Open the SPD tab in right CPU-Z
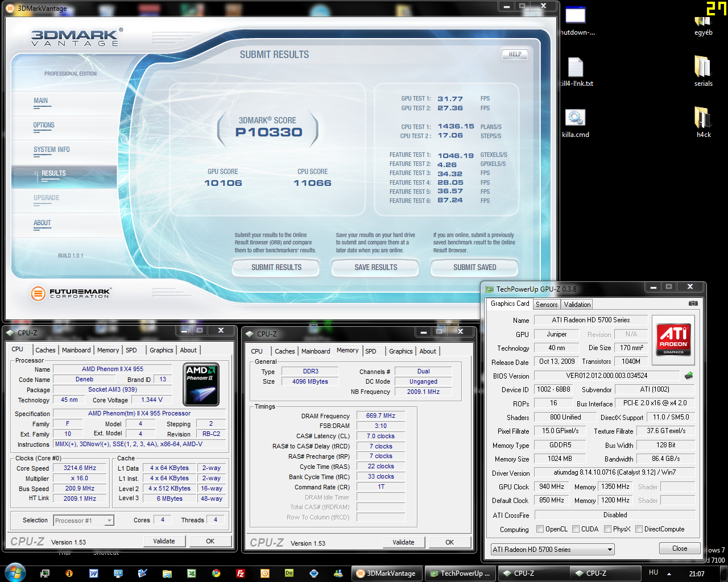 click(371, 351)
